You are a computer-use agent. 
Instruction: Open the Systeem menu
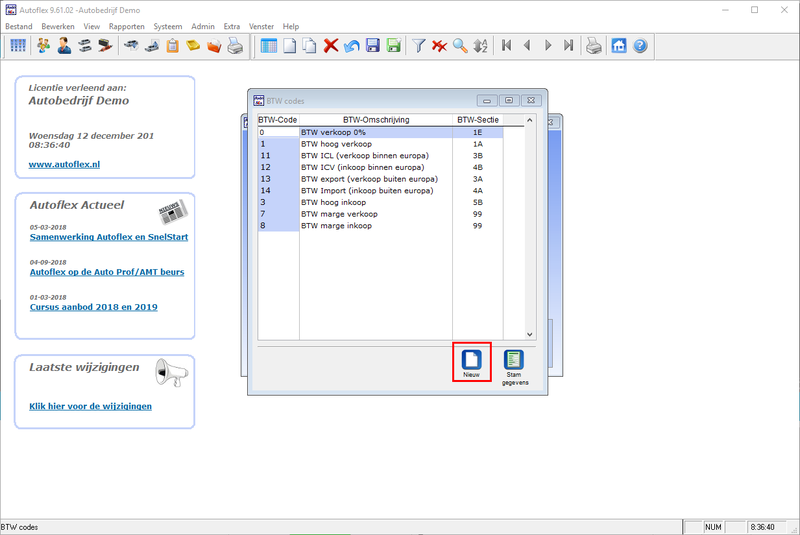(x=168, y=27)
